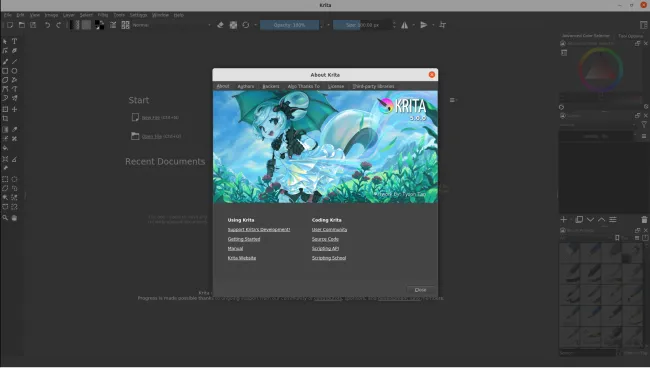The image size is (650, 369).
Task: Toggle preserve alpha button
Action: 233,25
